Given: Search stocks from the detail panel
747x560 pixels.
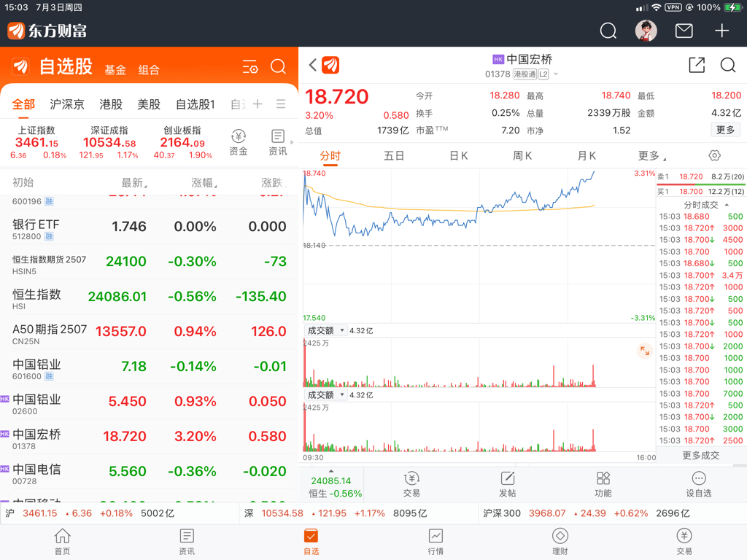Looking at the screenshot, I should 727,65.
